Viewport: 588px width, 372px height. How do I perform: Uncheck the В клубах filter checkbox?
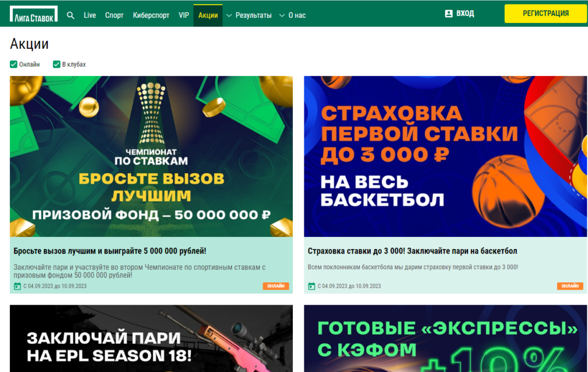[x=57, y=64]
